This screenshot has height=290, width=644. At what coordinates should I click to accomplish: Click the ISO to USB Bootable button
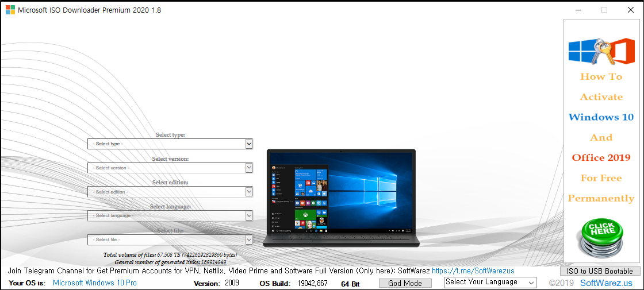600,271
